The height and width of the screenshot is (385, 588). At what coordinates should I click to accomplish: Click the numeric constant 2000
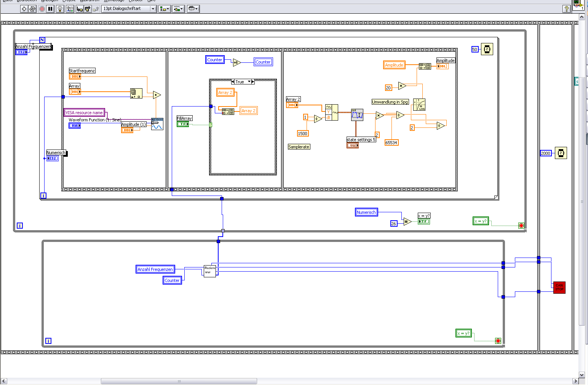pos(546,153)
